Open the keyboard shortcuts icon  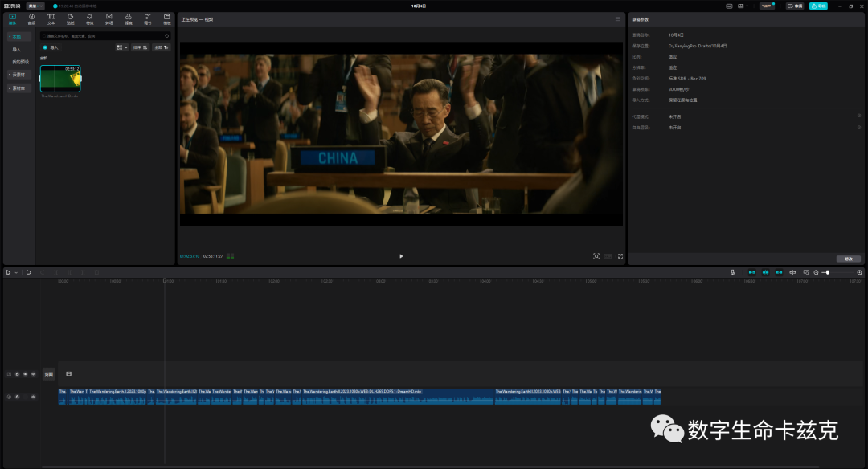[729, 6]
